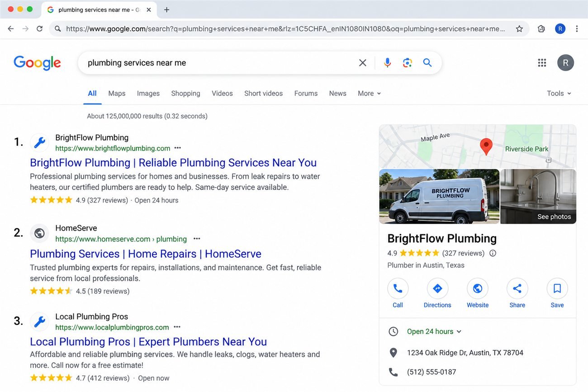
Task: Open the Google account avatar R
Action: (x=565, y=63)
